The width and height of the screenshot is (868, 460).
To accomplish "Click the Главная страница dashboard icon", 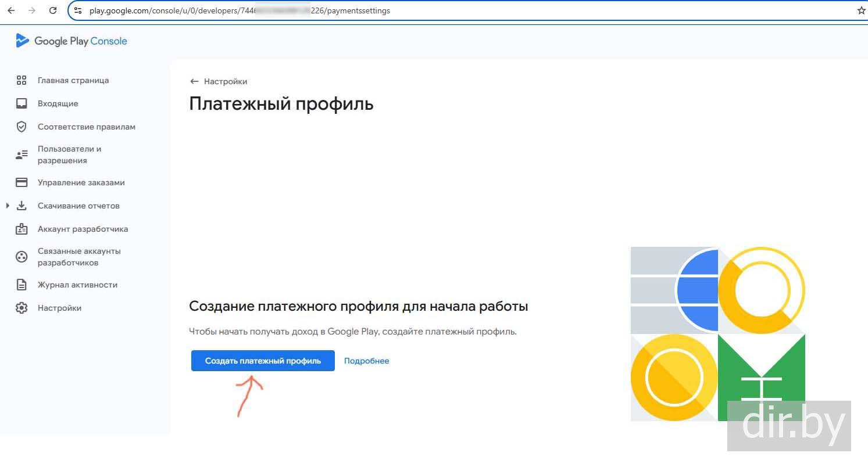I will pos(22,80).
